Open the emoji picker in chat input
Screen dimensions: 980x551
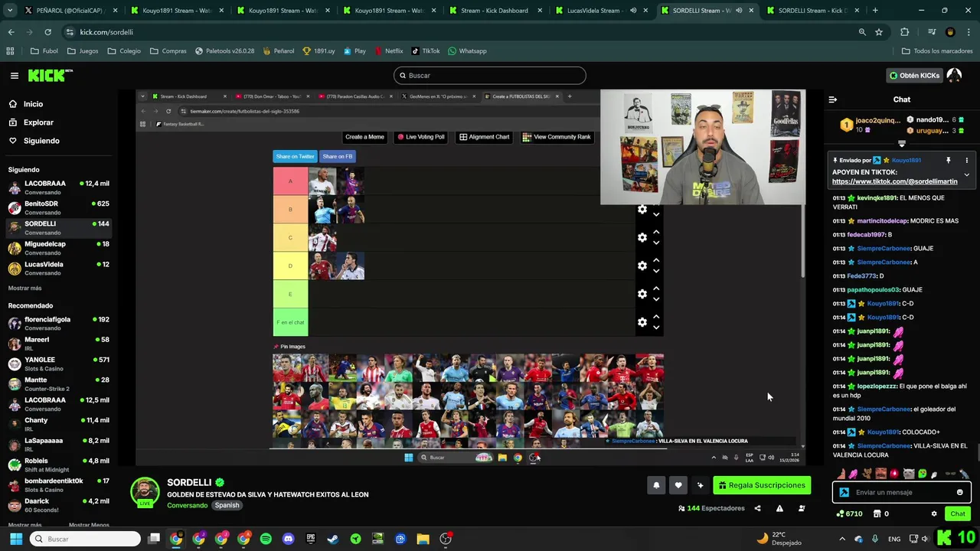(x=959, y=492)
